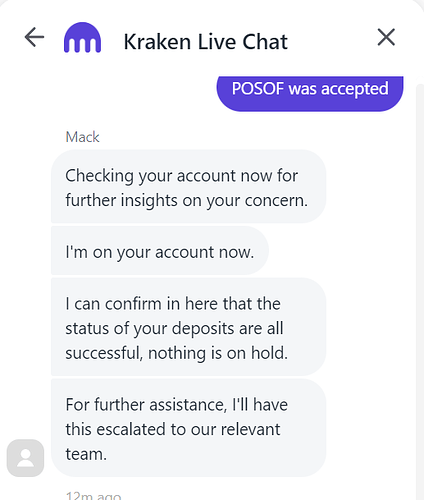Select the 'I'm on your account now.' bubble

coord(160,251)
